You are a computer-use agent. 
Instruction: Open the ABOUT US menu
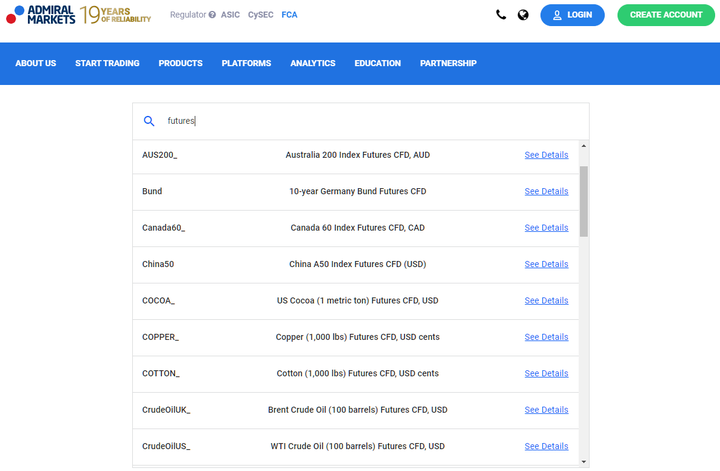point(36,63)
